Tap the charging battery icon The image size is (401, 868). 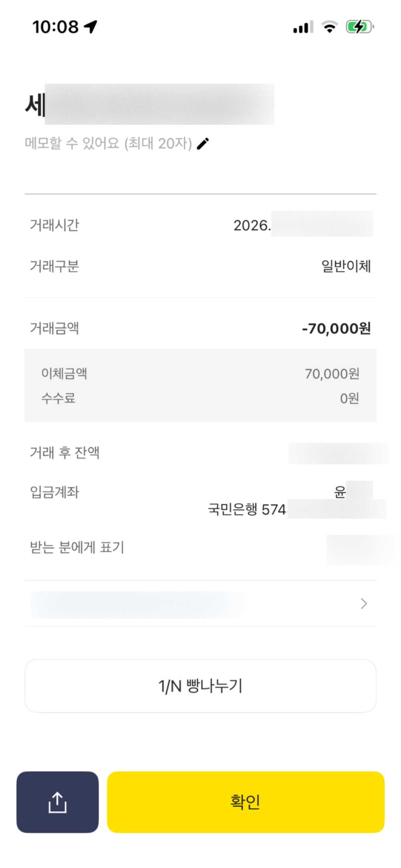click(x=360, y=27)
